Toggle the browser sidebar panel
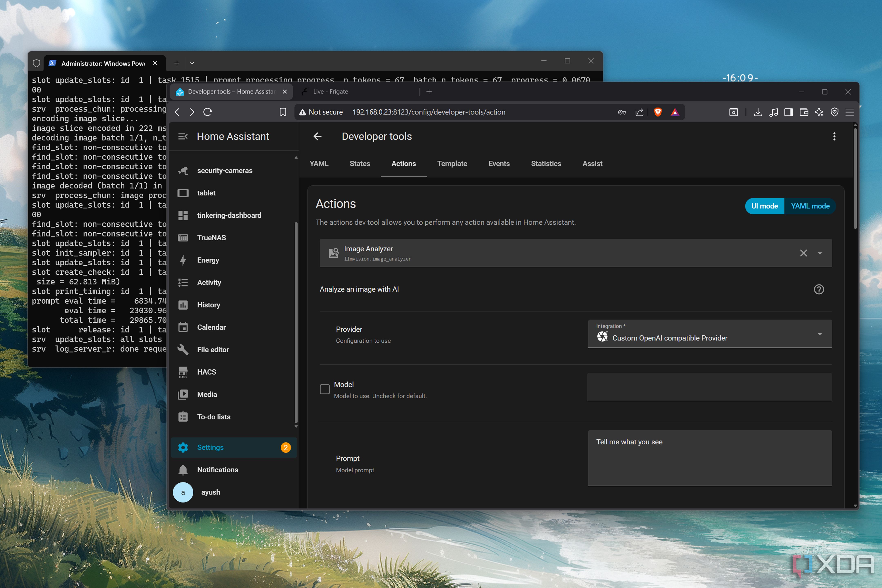882x588 pixels. click(789, 112)
